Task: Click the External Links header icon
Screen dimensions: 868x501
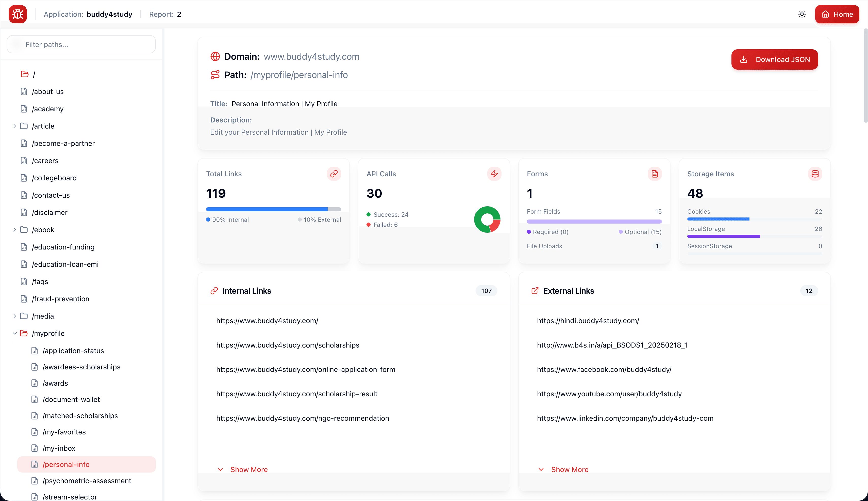Action: (x=535, y=291)
